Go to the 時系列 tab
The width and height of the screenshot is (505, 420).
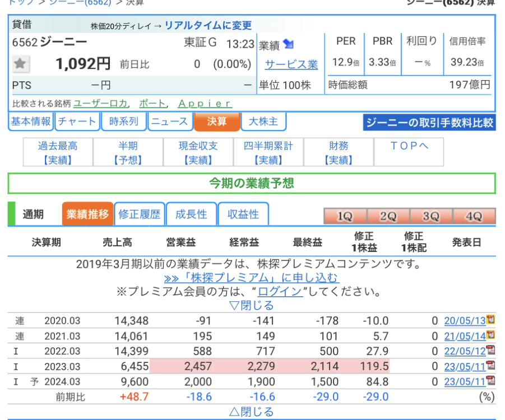(x=124, y=122)
